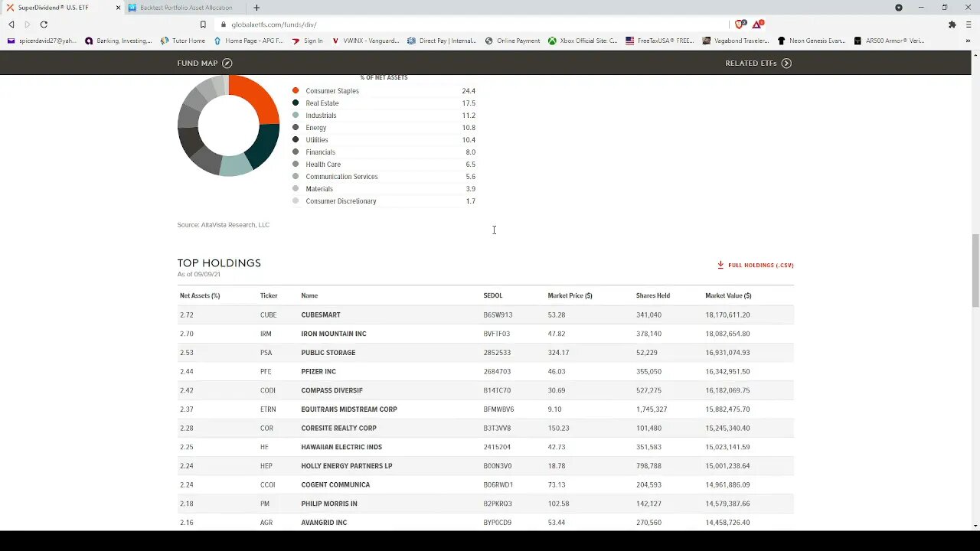Open the FreeTaxUSA bookmark

click(x=660, y=41)
